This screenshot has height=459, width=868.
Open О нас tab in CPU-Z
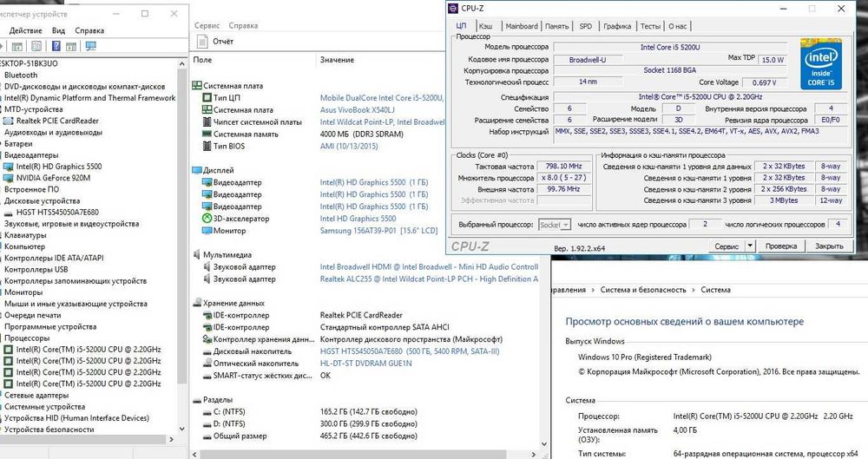[x=677, y=26]
